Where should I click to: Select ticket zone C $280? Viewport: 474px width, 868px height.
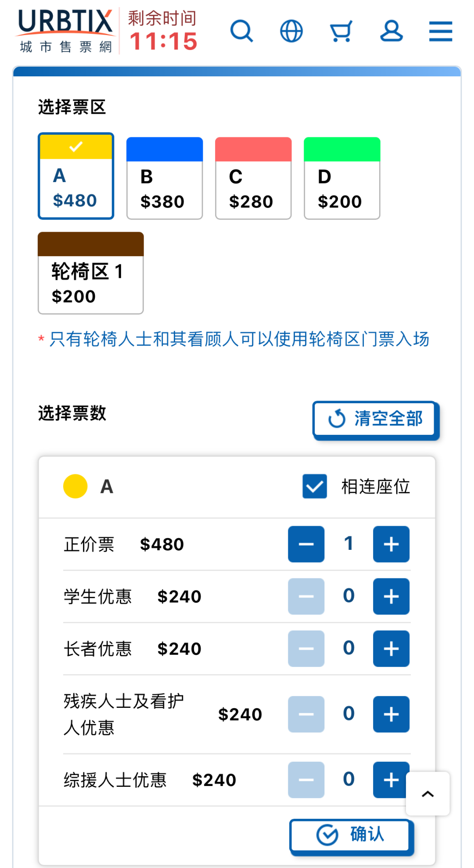(x=253, y=178)
